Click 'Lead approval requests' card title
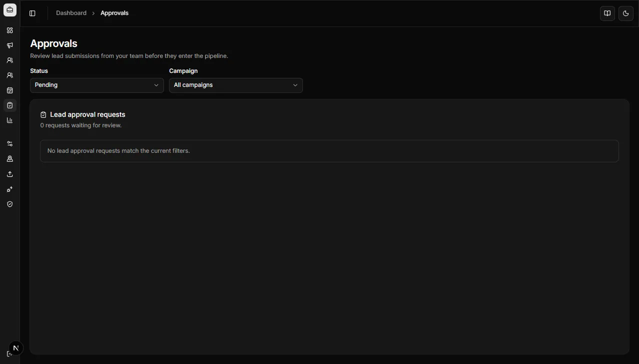 [87, 114]
